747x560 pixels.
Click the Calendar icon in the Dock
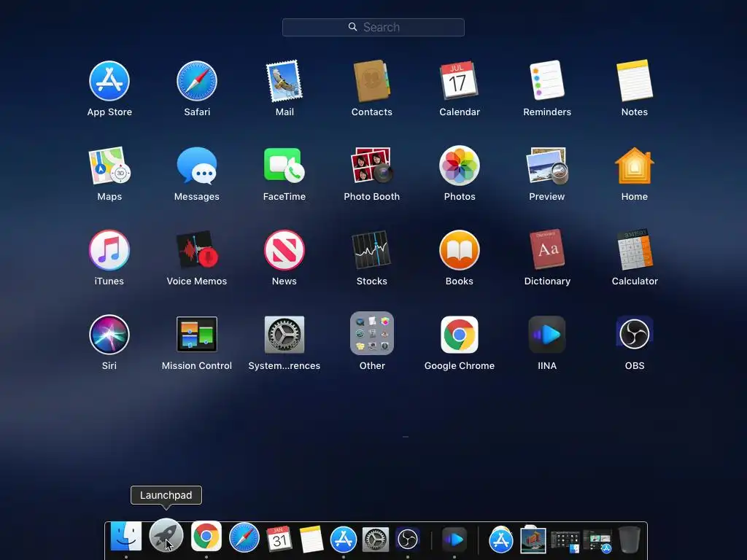(x=279, y=539)
